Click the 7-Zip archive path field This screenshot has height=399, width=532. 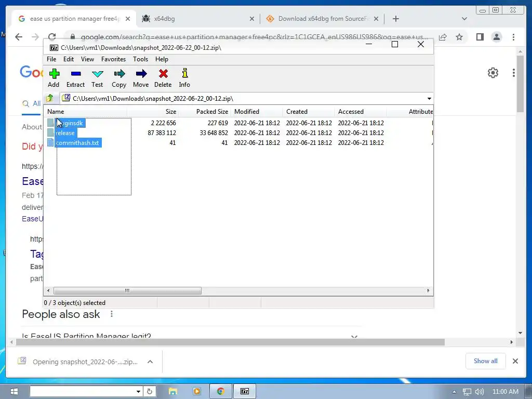243,99
